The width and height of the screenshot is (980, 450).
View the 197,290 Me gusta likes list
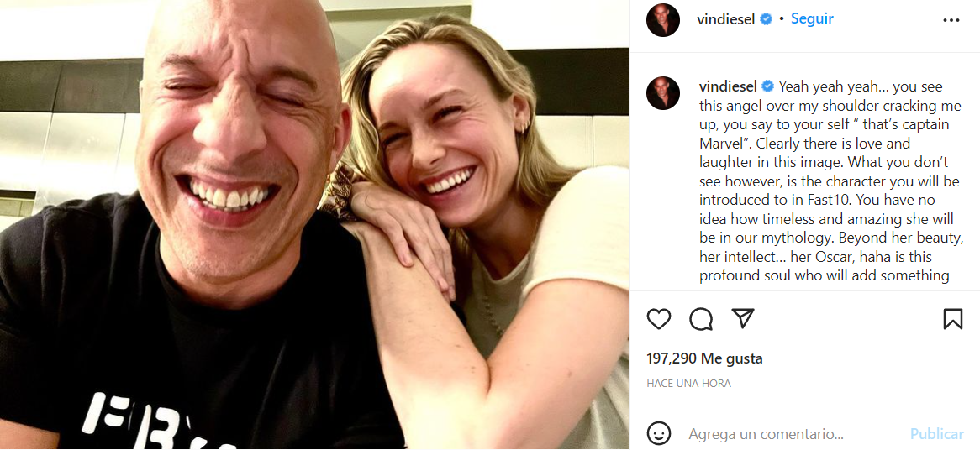pos(704,358)
